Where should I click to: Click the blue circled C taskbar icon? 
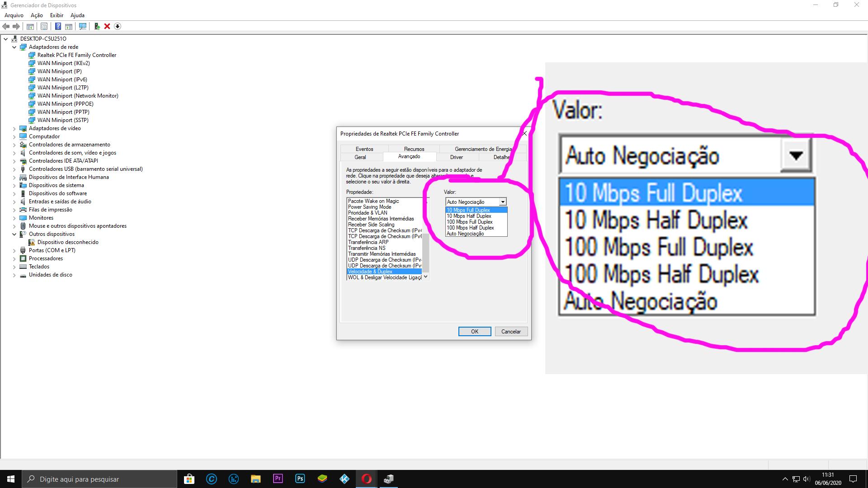tap(211, 479)
